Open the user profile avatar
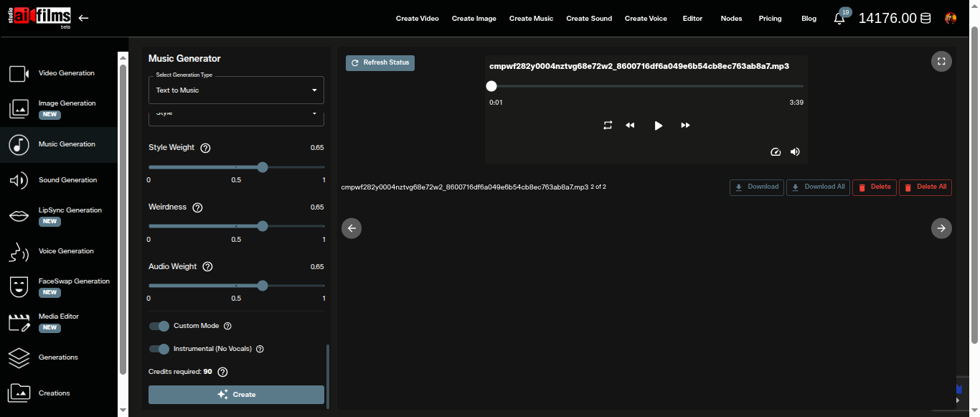The height and width of the screenshot is (417, 980). [x=951, y=19]
